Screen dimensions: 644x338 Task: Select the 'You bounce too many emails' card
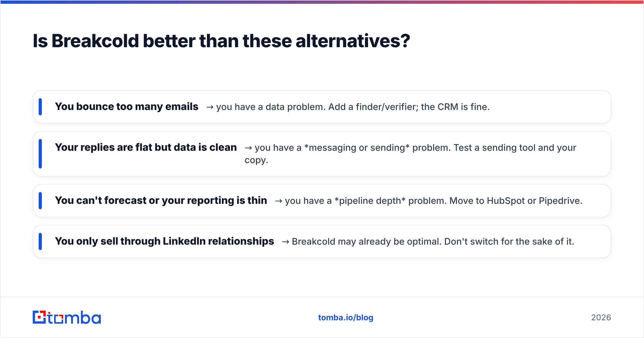pyautogui.click(x=322, y=107)
